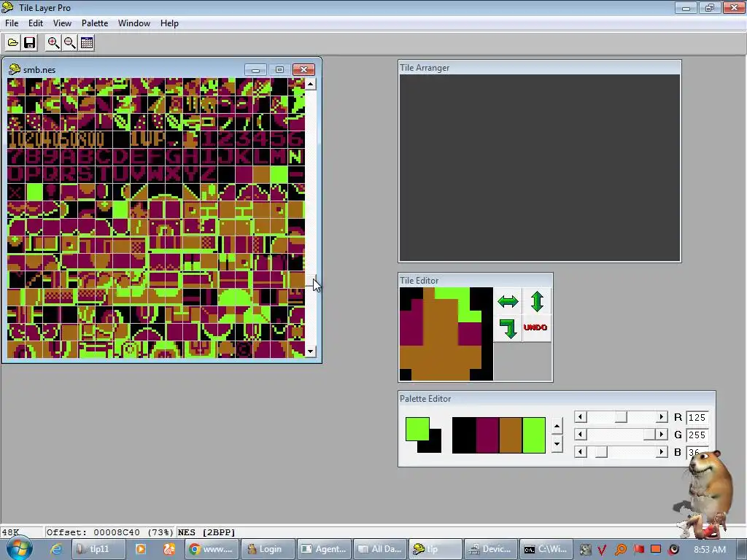This screenshot has height=560, width=747.
Task: Open the File menu
Action: click(12, 23)
